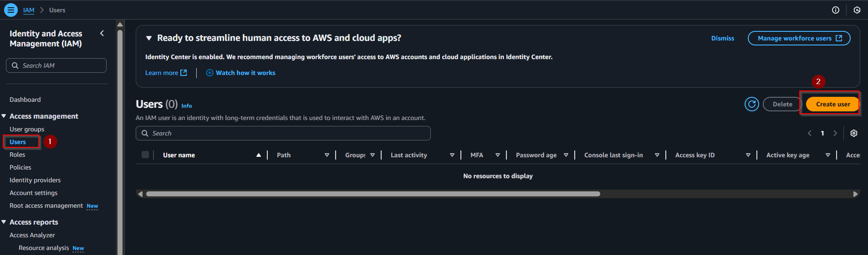Collapse the Identity Center banner triangle
Screen dimensions: 868x255
(149, 38)
